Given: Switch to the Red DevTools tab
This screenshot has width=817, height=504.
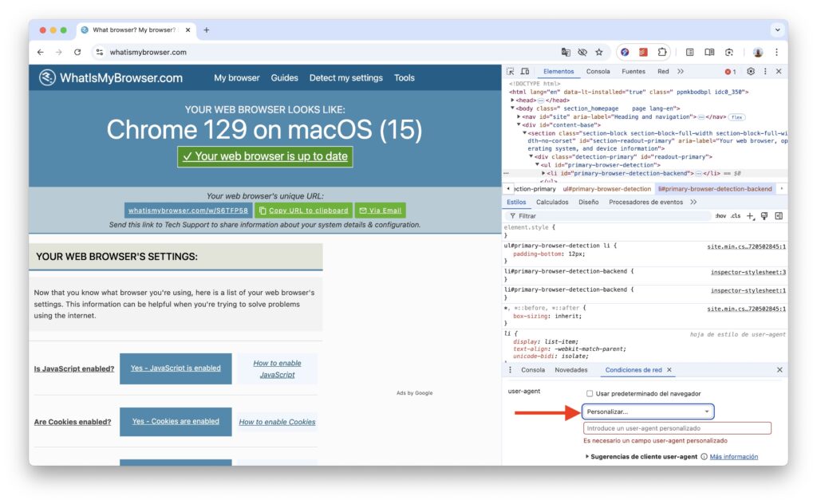Looking at the screenshot, I should click(663, 71).
